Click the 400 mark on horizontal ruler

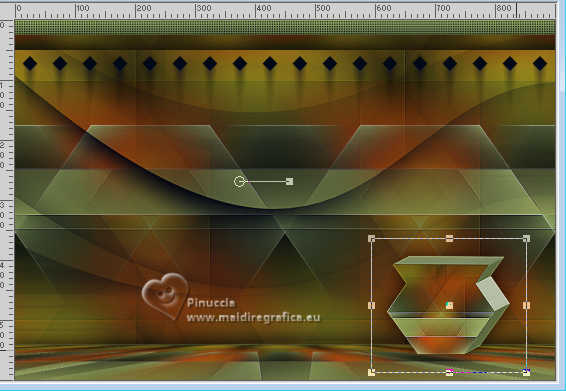click(x=263, y=8)
